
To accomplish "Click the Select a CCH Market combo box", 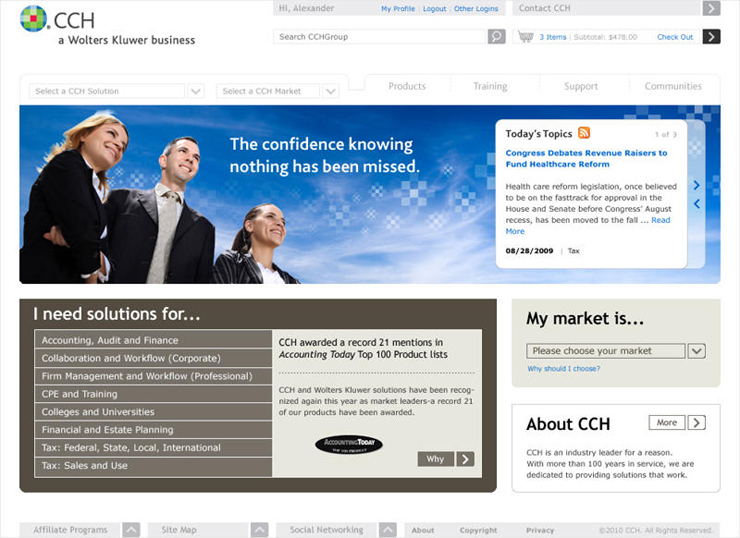I will tap(268, 91).
